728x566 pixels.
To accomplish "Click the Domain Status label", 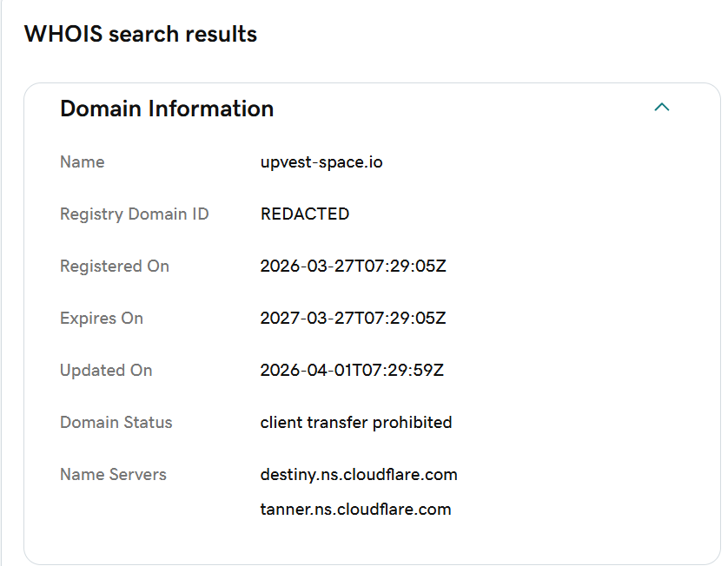I will click(116, 423).
